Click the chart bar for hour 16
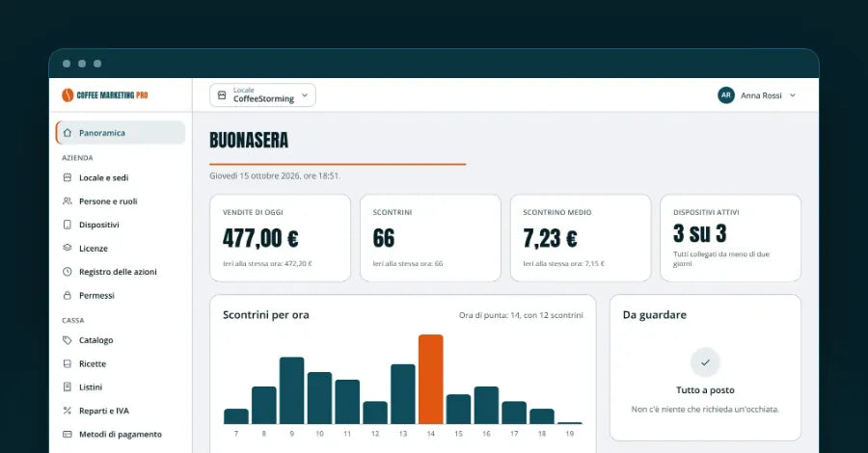The height and width of the screenshot is (453, 868). coord(487,406)
